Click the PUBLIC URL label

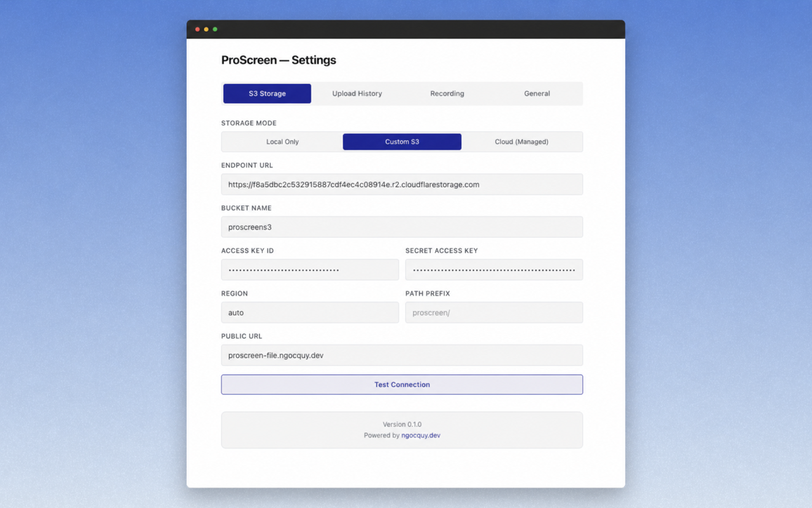pyautogui.click(x=242, y=337)
